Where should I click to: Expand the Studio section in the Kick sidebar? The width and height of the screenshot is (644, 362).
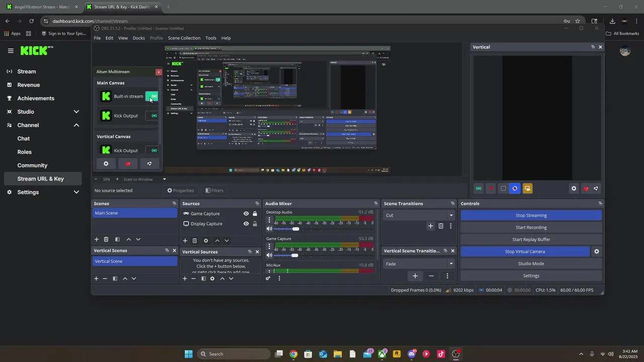tap(76, 112)
